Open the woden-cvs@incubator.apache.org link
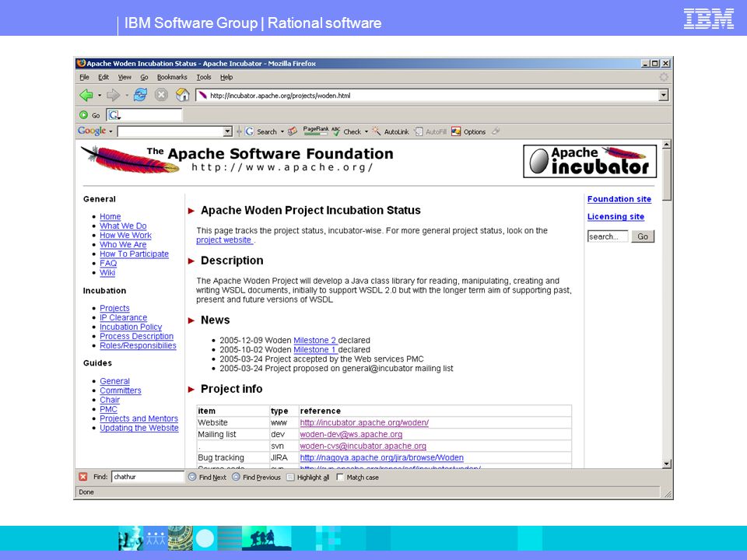The width and height of the screenshot is (747, 560). [363, 446]
